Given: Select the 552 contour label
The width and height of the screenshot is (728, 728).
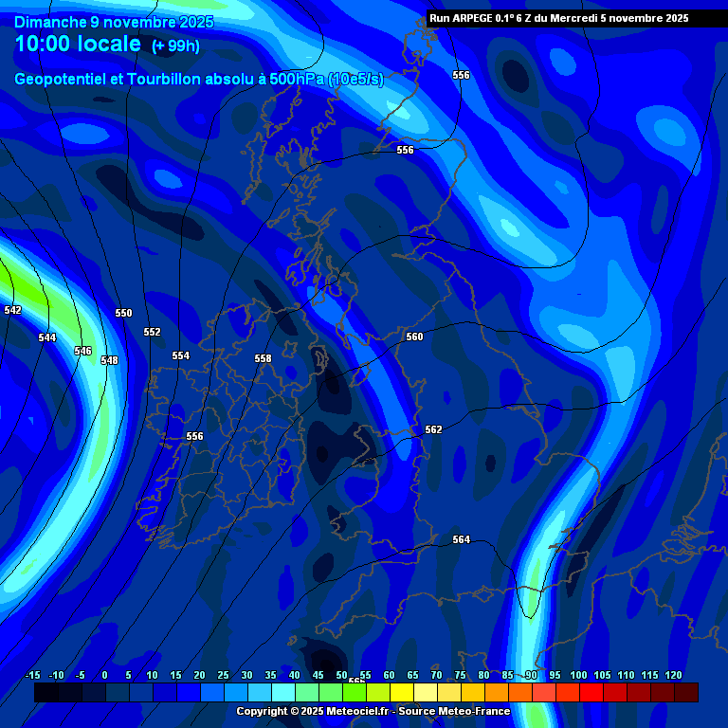Looking at the screenshot, I should click(152, 332).
